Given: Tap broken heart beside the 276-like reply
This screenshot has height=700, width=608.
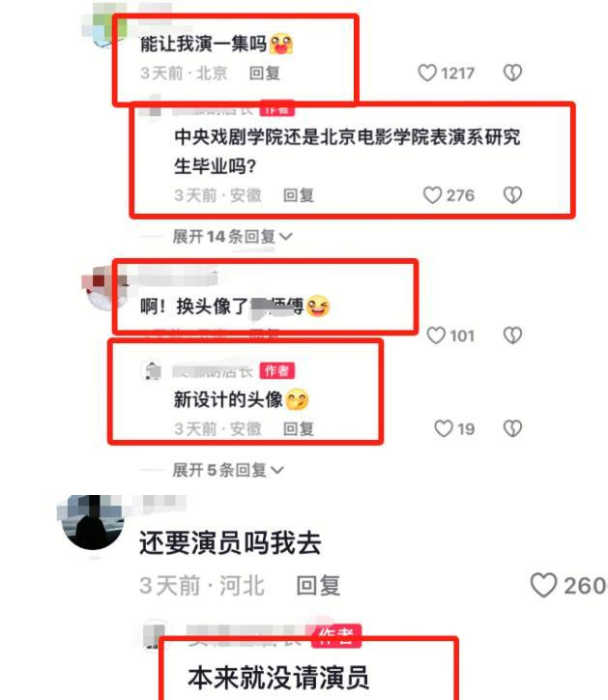Looking at the screenshot, I should click(512, 195).
